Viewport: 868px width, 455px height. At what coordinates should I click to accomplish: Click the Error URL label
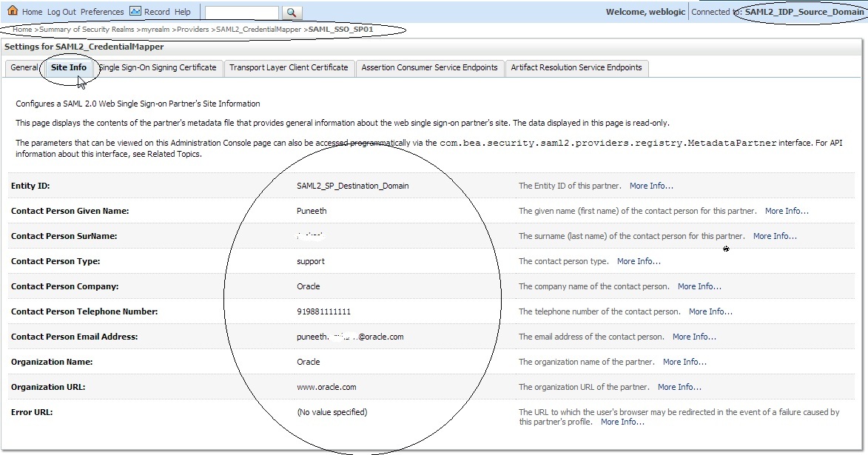coord(32,412)
